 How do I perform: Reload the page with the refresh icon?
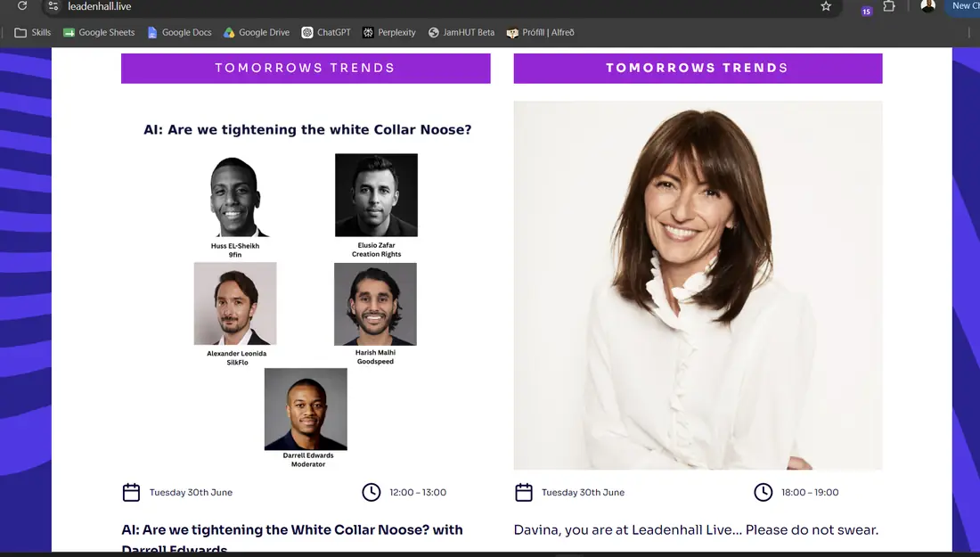click(22, 5)
